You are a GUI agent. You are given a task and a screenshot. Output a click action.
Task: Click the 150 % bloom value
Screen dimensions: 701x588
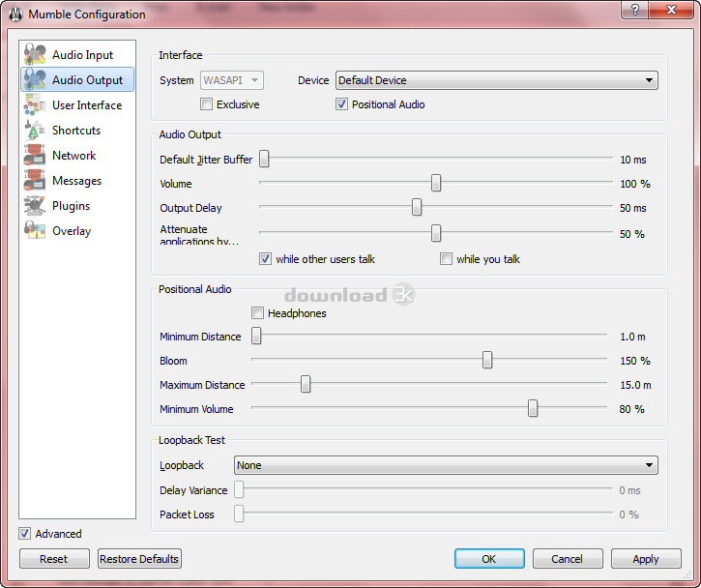[635, 361]
